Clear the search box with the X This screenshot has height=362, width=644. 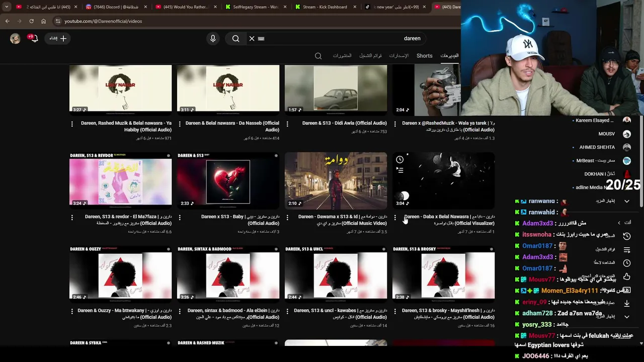[x=252, y=39]
